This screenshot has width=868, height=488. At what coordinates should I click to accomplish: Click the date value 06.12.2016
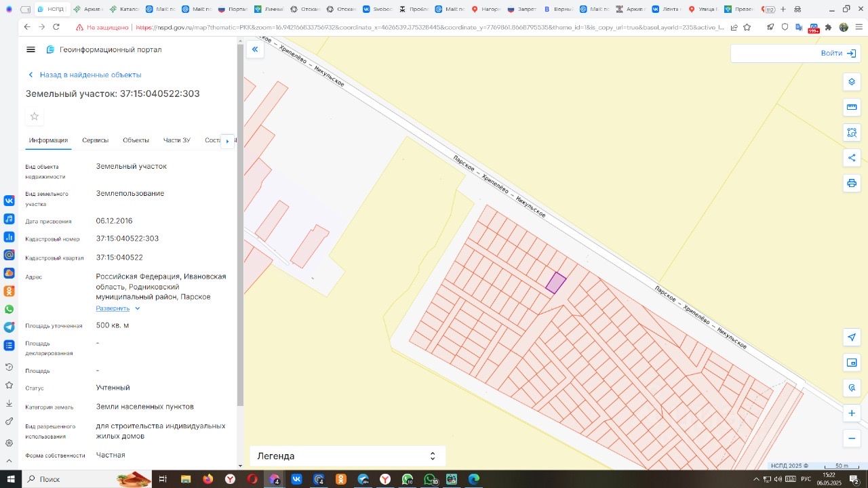114,221
